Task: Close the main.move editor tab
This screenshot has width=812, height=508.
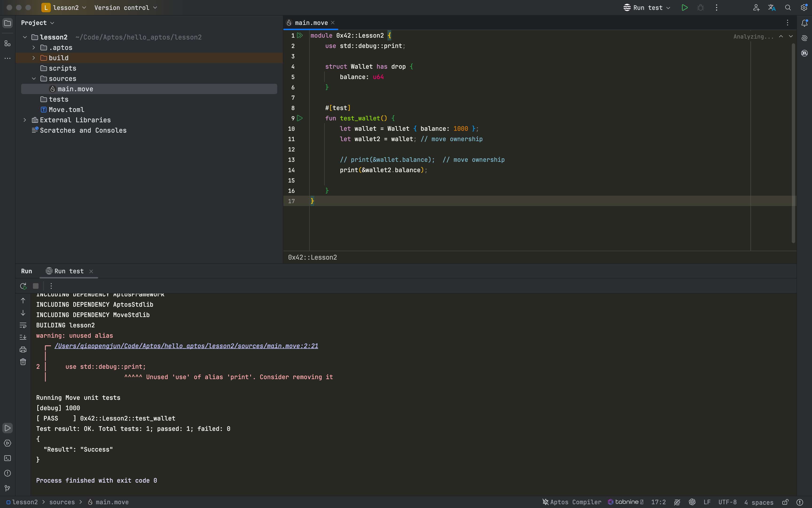Action: coord(333,23)
